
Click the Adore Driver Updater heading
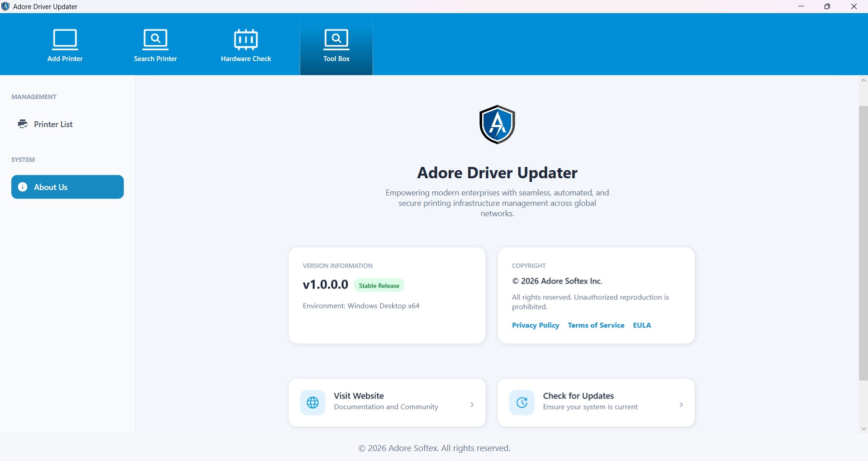(497, 173)
